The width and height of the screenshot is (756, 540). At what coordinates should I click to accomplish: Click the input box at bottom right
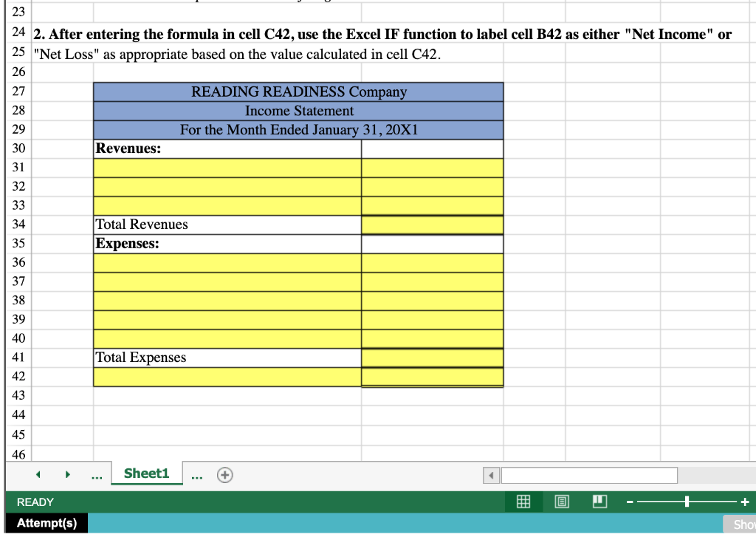click(588, 475)
